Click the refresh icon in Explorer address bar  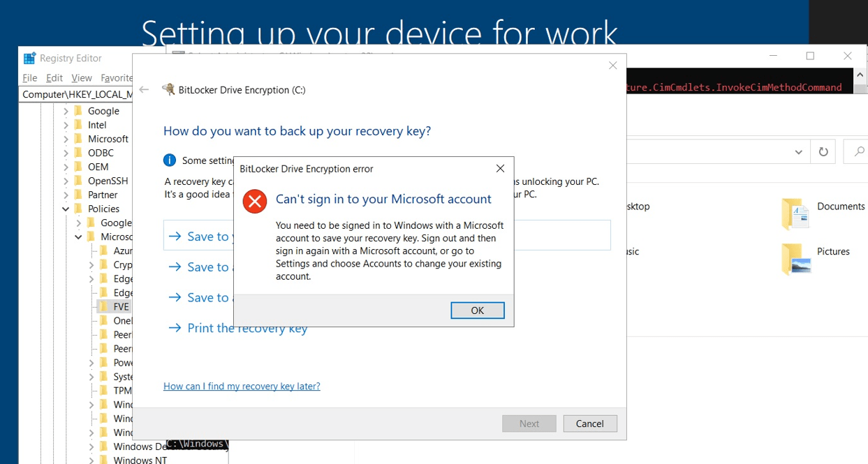(x=823, y=151)
